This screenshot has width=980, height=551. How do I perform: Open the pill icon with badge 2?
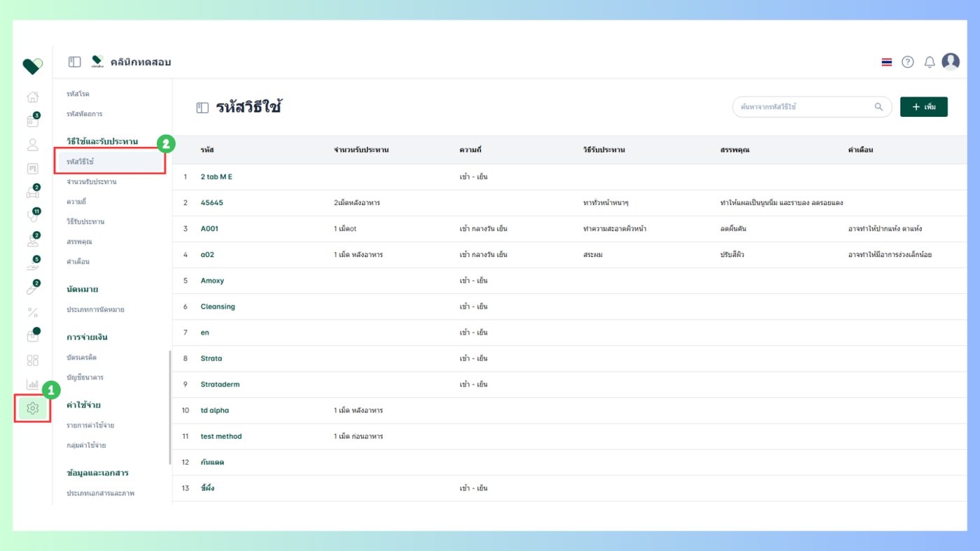pos(32,288)
